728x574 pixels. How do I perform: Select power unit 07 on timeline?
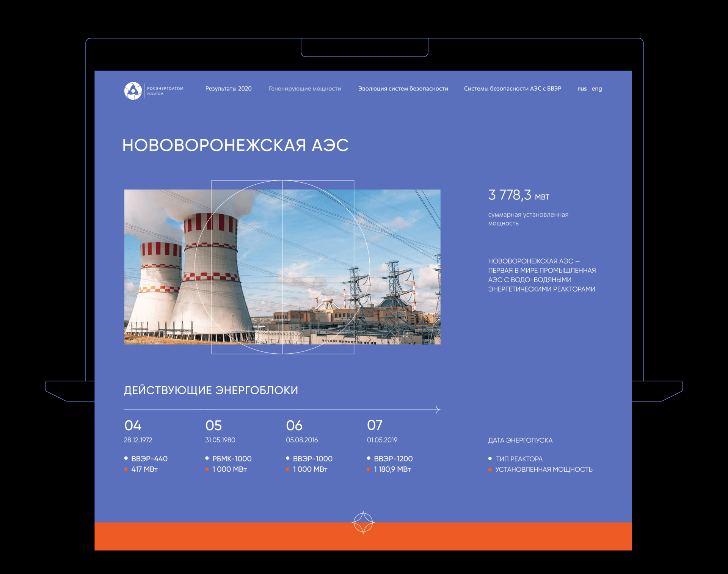click(375, 425)
